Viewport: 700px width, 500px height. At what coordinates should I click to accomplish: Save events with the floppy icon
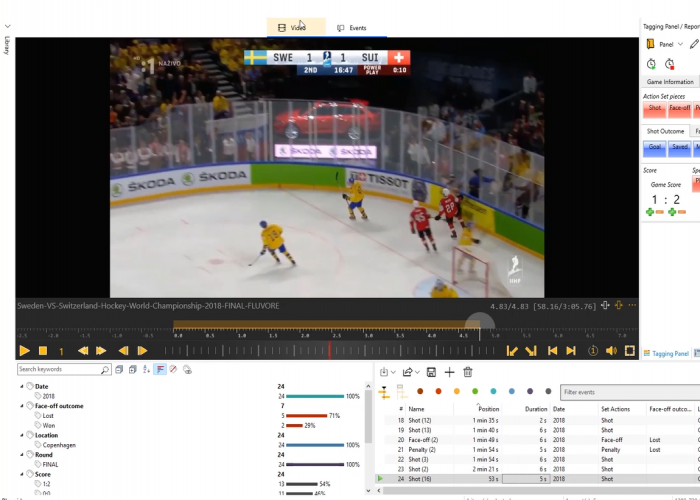431,372
